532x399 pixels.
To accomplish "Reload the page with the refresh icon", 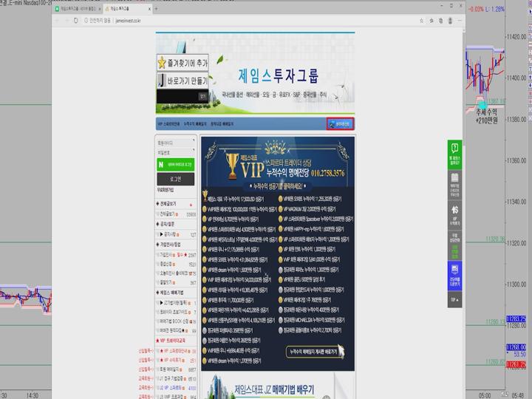I will click(x=75, y=21).
